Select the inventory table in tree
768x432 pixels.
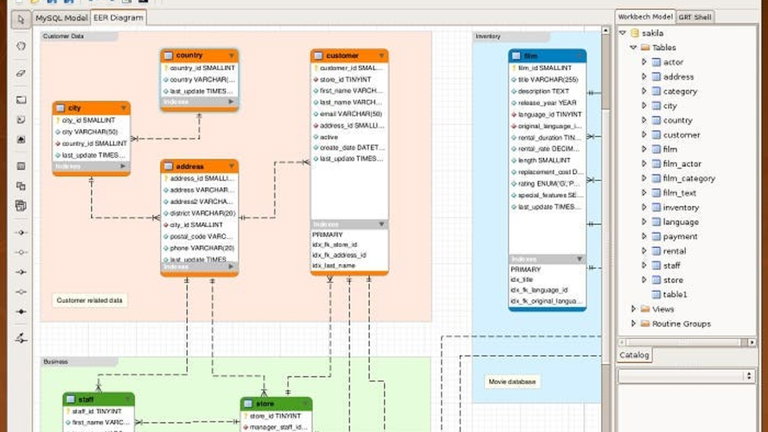[681, 208]
